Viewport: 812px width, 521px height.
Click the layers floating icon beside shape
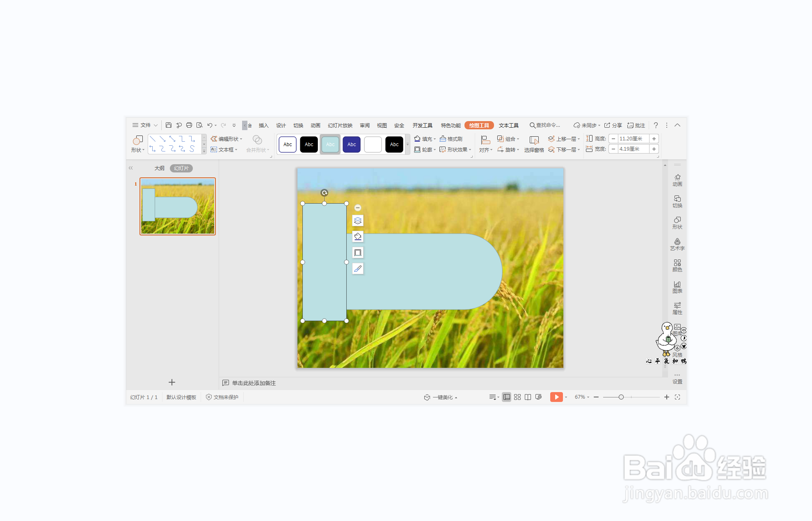(x=358, y=221)
